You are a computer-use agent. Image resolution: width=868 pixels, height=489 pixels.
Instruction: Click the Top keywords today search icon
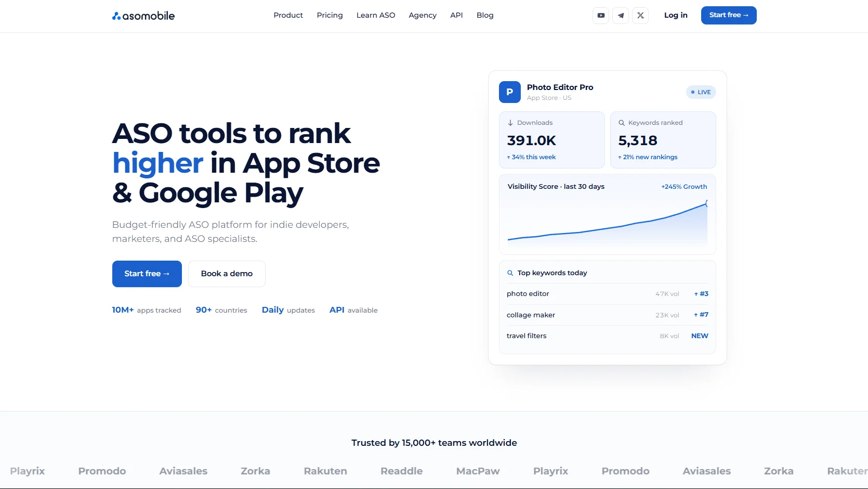[510, 273]
